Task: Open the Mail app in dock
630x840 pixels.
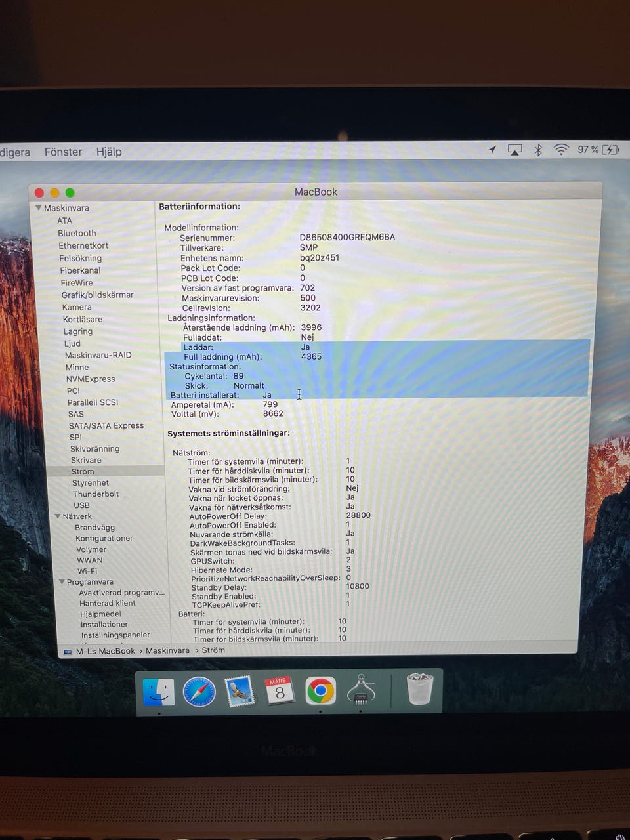Action: (240, 692)
